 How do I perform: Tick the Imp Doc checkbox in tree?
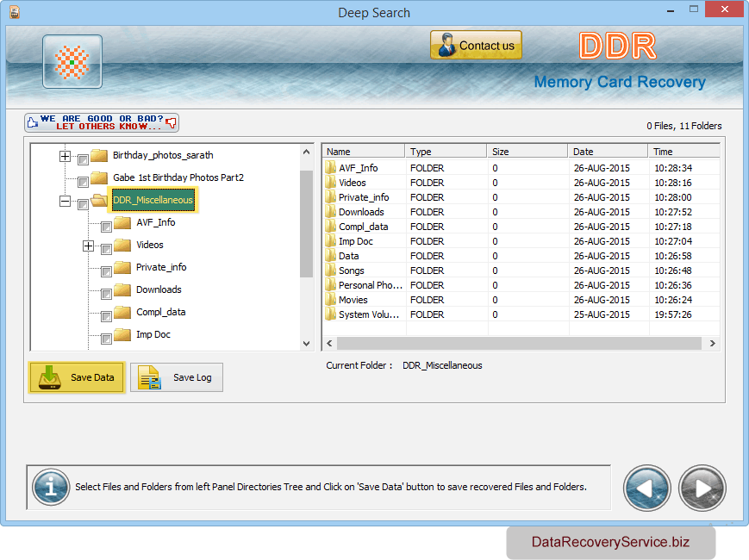point(106,339)
